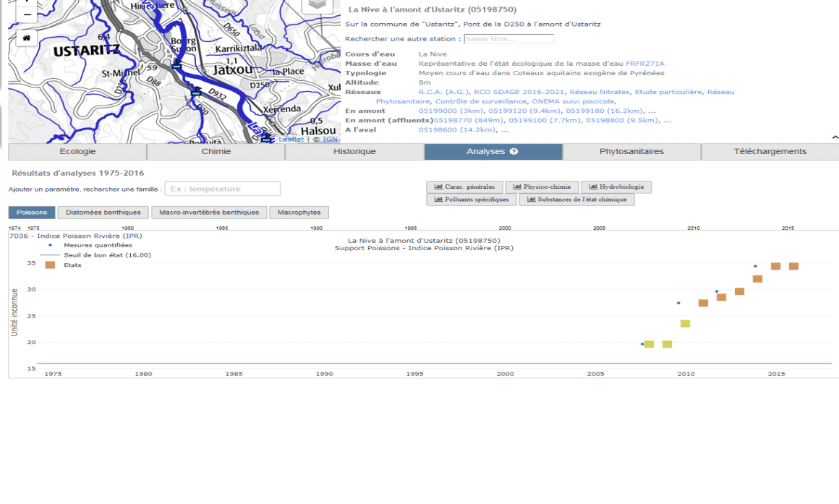Show Physico-chimie parameter charts

[x=542, y=187]
